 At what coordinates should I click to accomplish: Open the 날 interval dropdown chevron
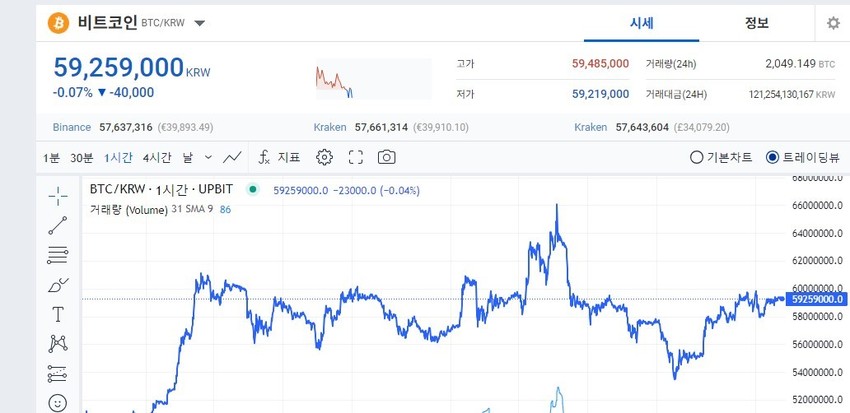point(208,157)
